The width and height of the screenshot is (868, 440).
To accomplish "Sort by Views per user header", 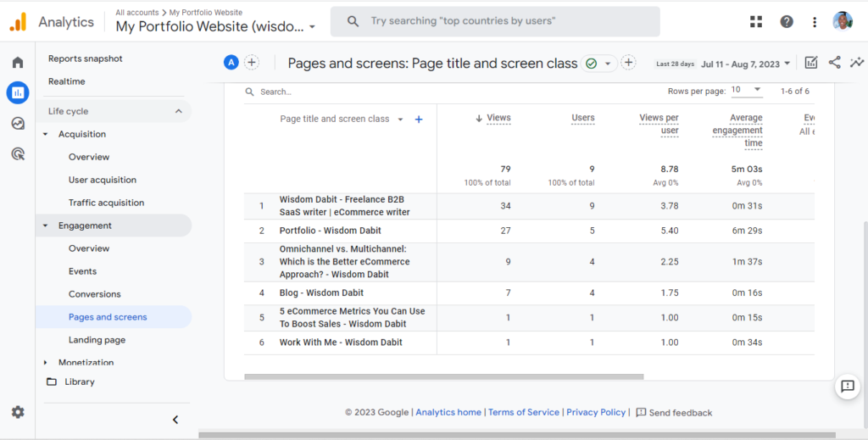I will click(659, 124).
